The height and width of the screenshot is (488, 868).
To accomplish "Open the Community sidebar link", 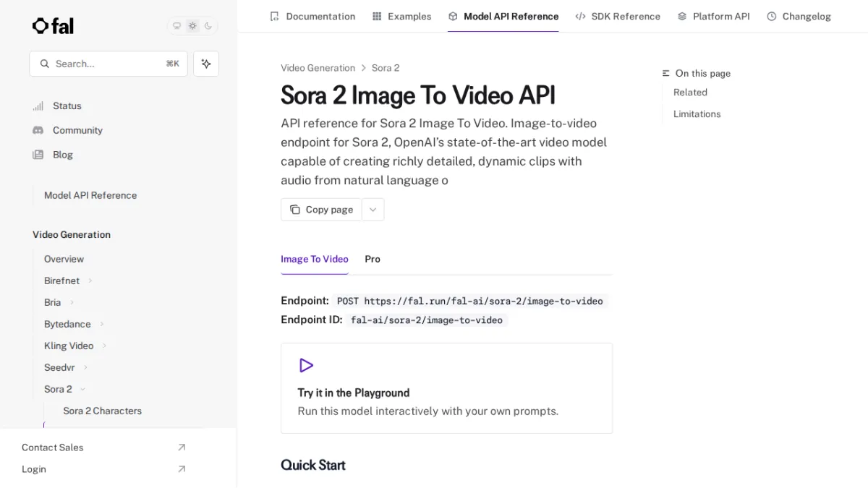I will pos(77,130).
